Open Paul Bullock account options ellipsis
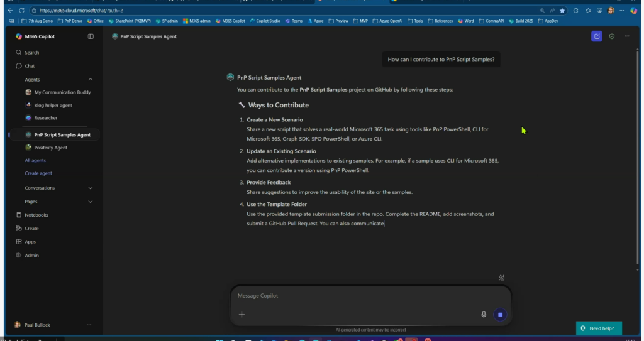Image resolution: width=644 pixels, height=341 pixels. (x=89, y=325)
